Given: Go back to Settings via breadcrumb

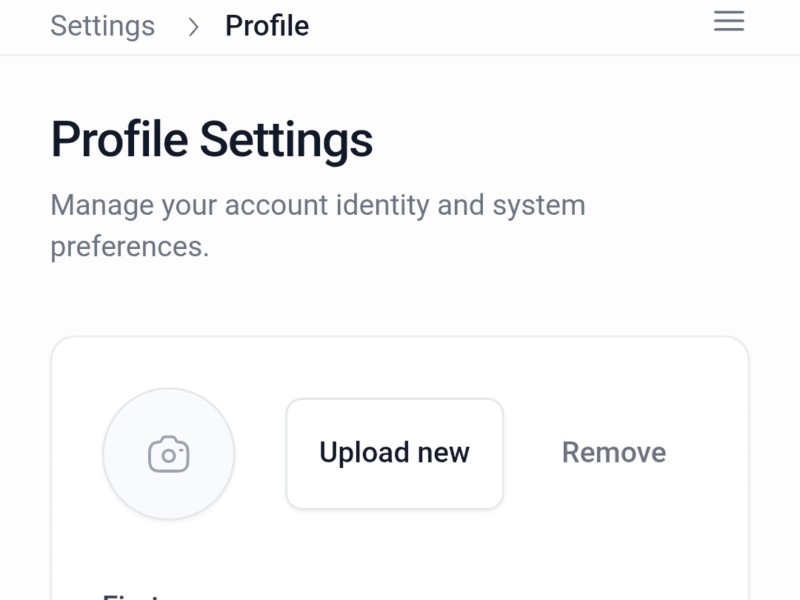Looking at the screenshot, I should 103,26.
